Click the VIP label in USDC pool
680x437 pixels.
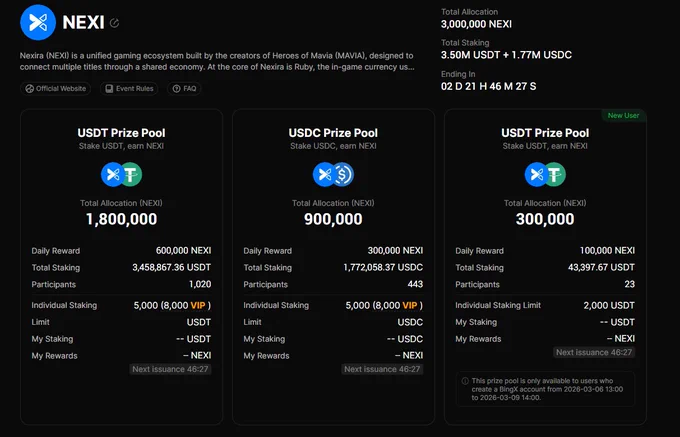click(x=410, y=305)
